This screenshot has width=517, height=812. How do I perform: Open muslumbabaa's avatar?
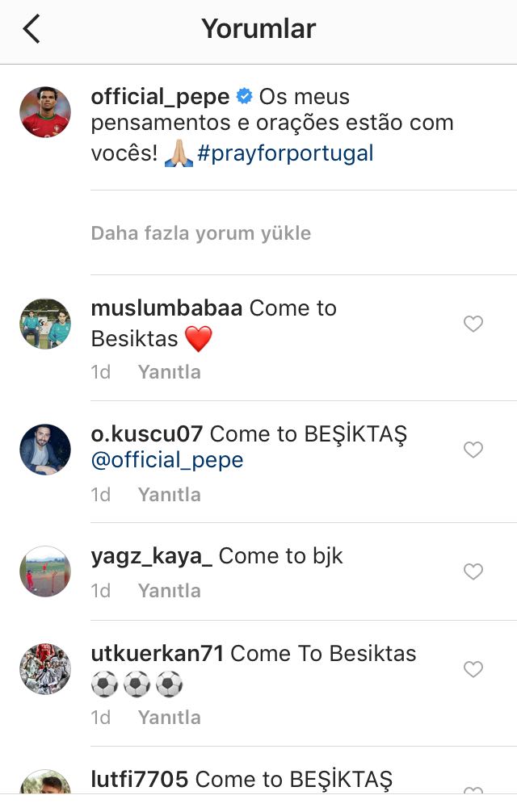(45, 324)
